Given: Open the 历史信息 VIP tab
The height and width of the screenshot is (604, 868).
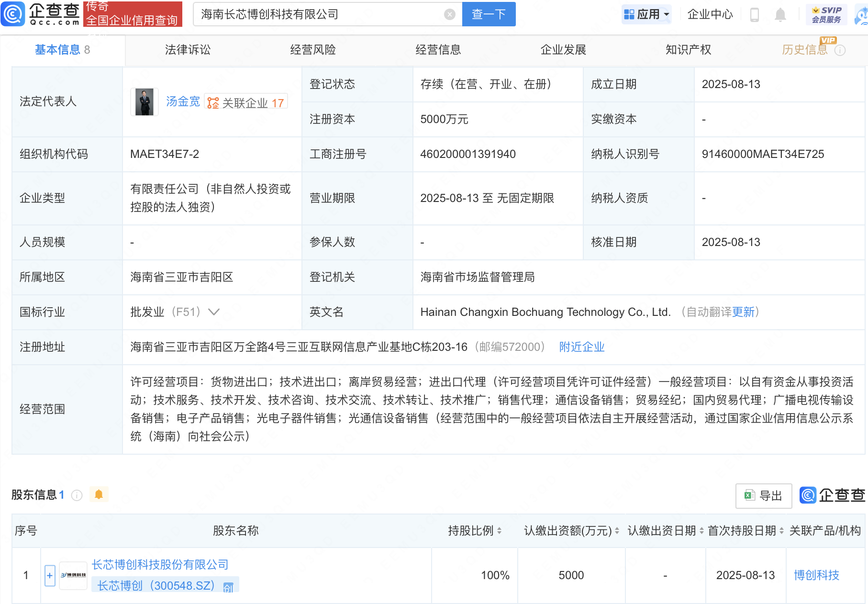Looking at the screenshot, I should [x=805, y=50].
